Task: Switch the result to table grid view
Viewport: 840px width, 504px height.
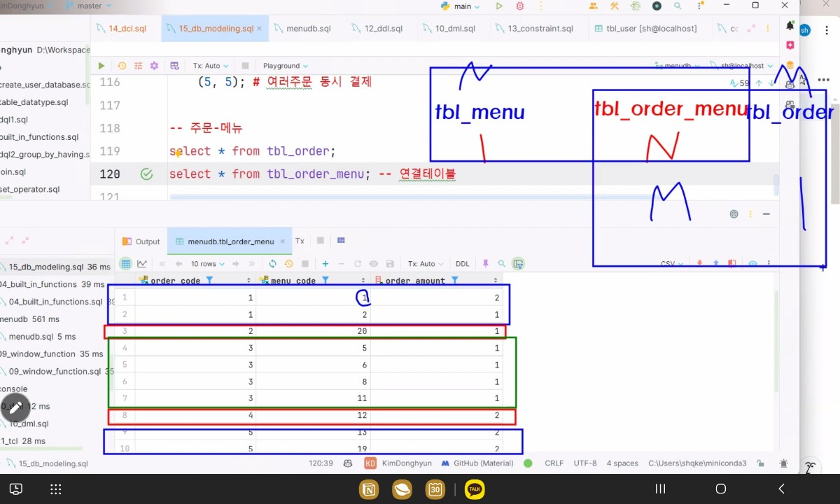Action: (x=125, y=264)
